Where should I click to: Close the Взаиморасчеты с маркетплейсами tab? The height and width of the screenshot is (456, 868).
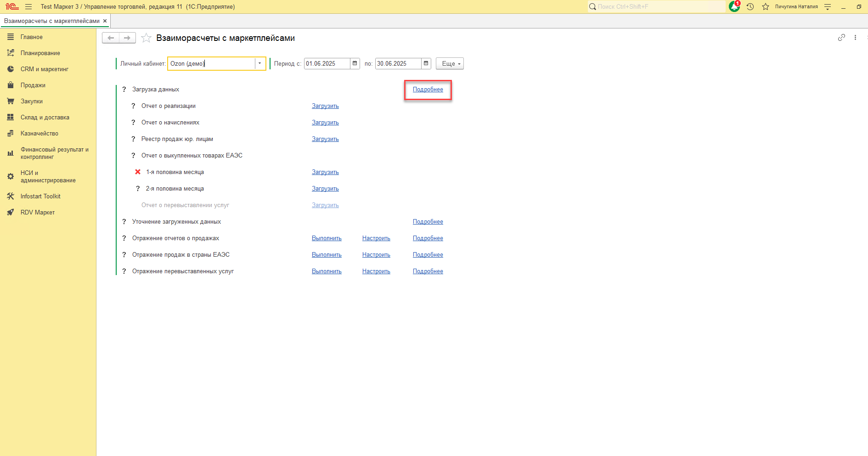coord(105,21)
